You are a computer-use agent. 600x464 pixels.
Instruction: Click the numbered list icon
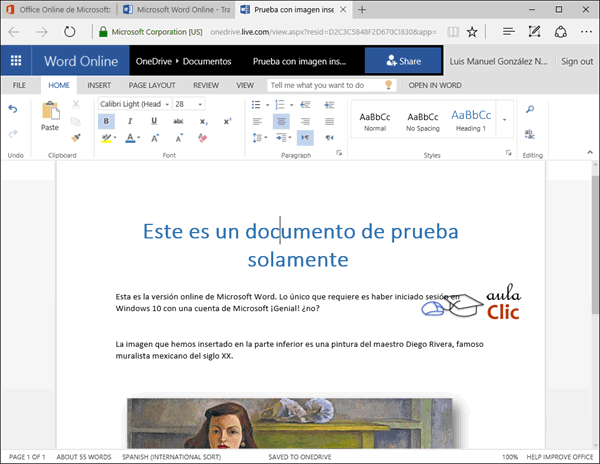[x=280, y=104]
